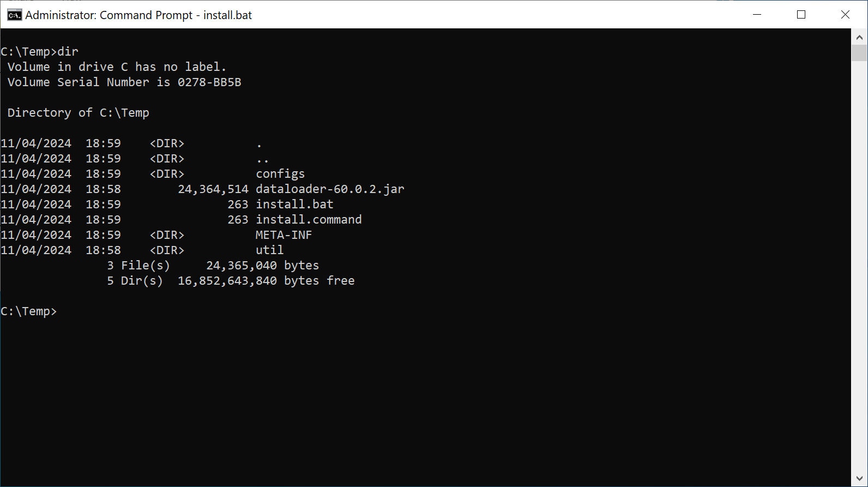This screenshot has width=868, height=487.
Task: Click the util directory name
Action: tap(269, 250)
